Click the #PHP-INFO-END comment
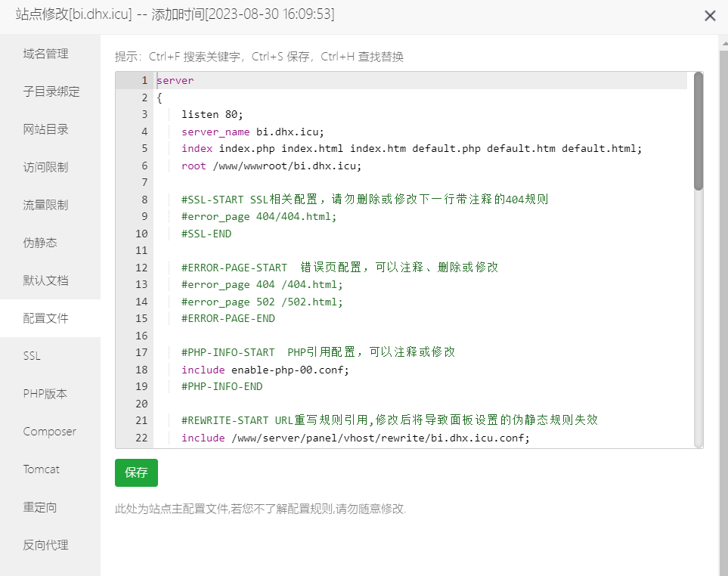Viewport: 728px width, 576px height. click(222, 386)
